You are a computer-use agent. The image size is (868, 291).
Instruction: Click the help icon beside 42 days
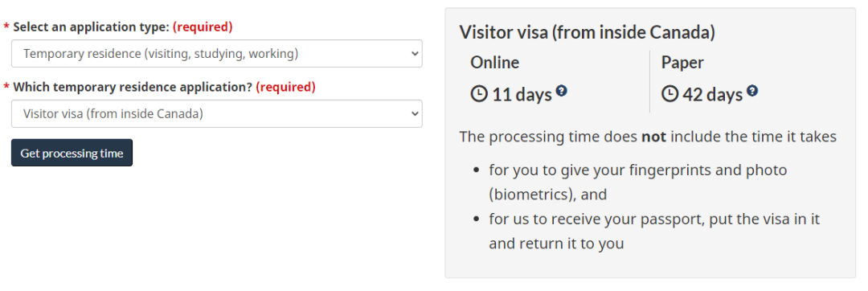(x=751, y=90)
